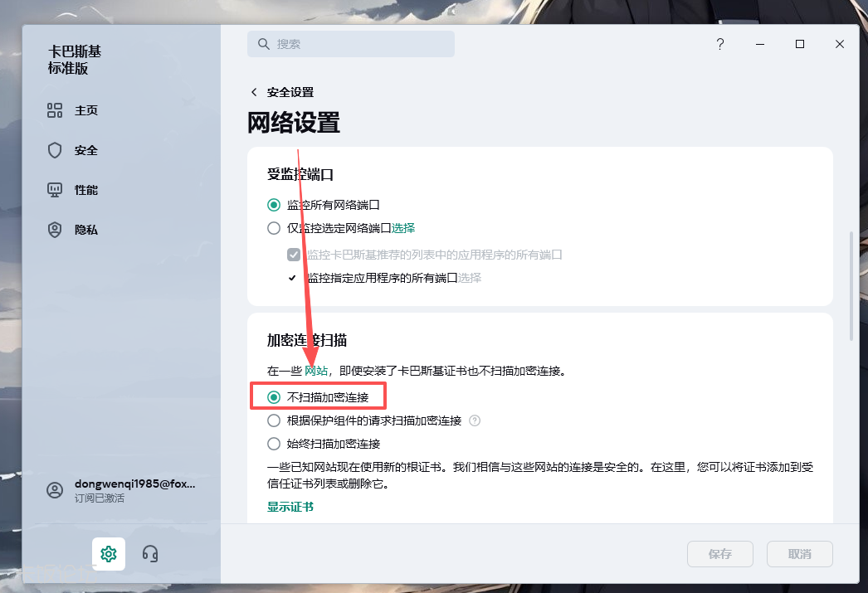
Task: Click the 显示证书 link
Action: pyautogui.click(x=290, y=507)
